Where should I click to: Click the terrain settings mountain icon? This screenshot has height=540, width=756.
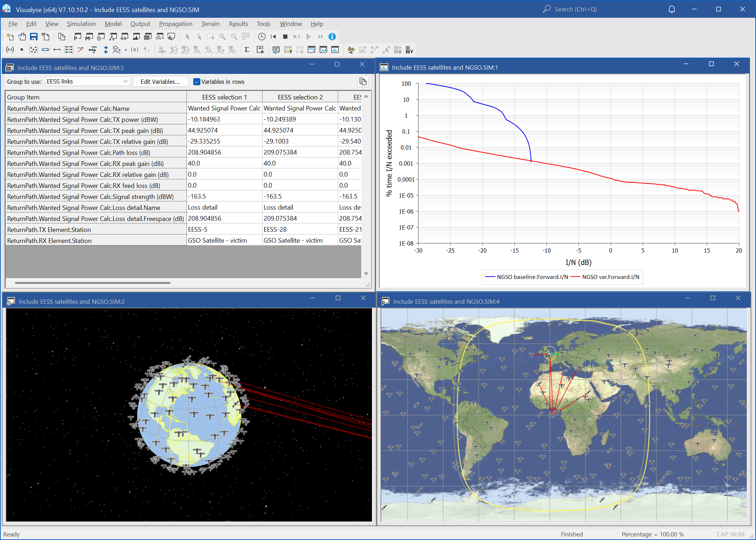(351, 50)
